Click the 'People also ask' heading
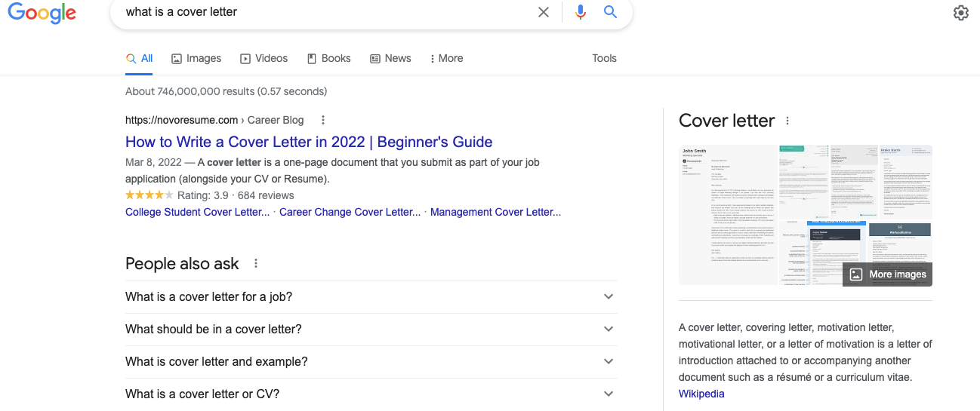This screenshot has height=411, width=980. (182, 264)
